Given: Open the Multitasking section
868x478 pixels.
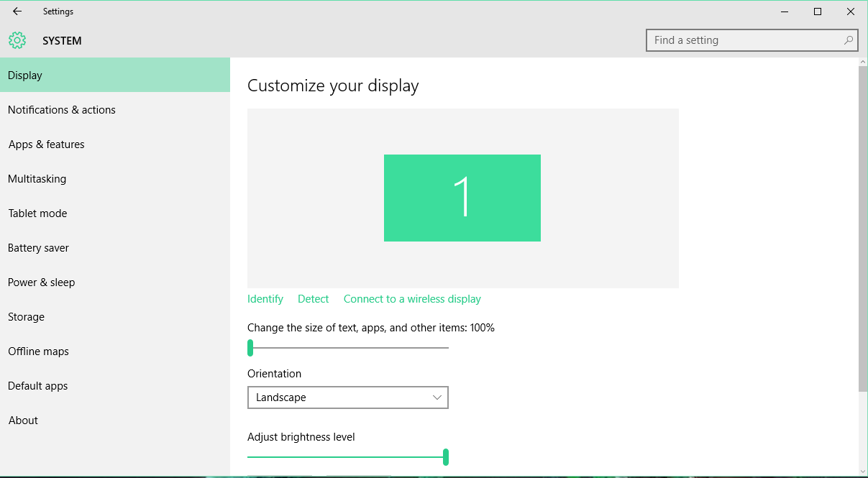Looking at the screenshot, I should coord(37,179).
